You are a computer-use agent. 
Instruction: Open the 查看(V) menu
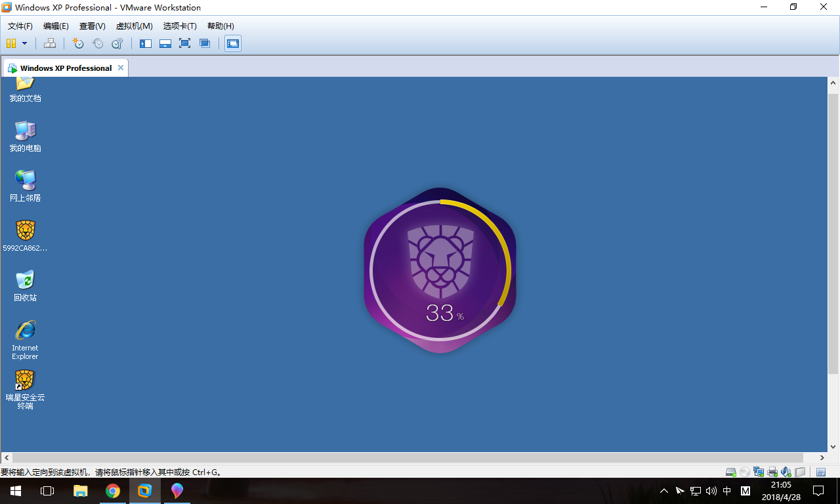(93, 26)
